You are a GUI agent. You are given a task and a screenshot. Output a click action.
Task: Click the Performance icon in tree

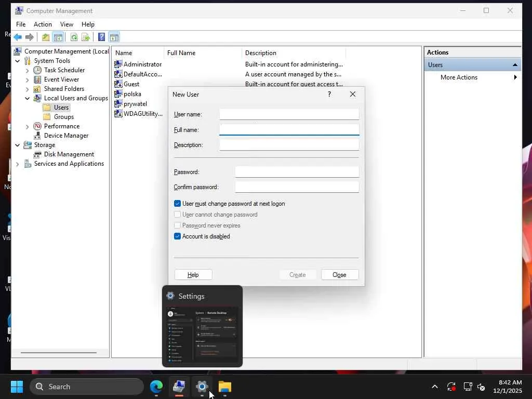tap(37, 126)
